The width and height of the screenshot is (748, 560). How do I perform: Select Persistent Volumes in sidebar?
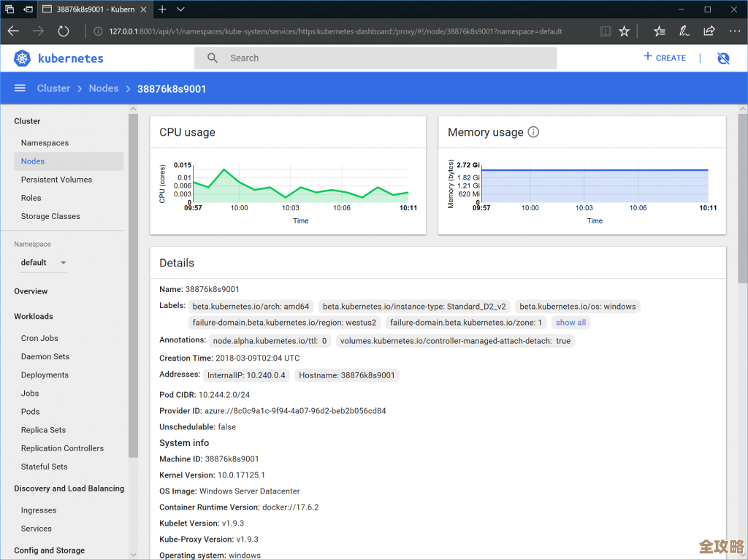[56, 180]
